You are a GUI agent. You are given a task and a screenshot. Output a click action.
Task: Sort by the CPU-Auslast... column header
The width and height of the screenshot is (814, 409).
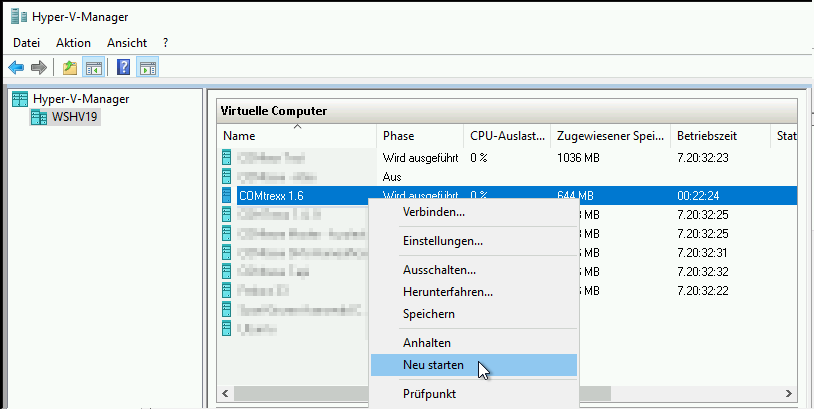(x=507, y=135)
